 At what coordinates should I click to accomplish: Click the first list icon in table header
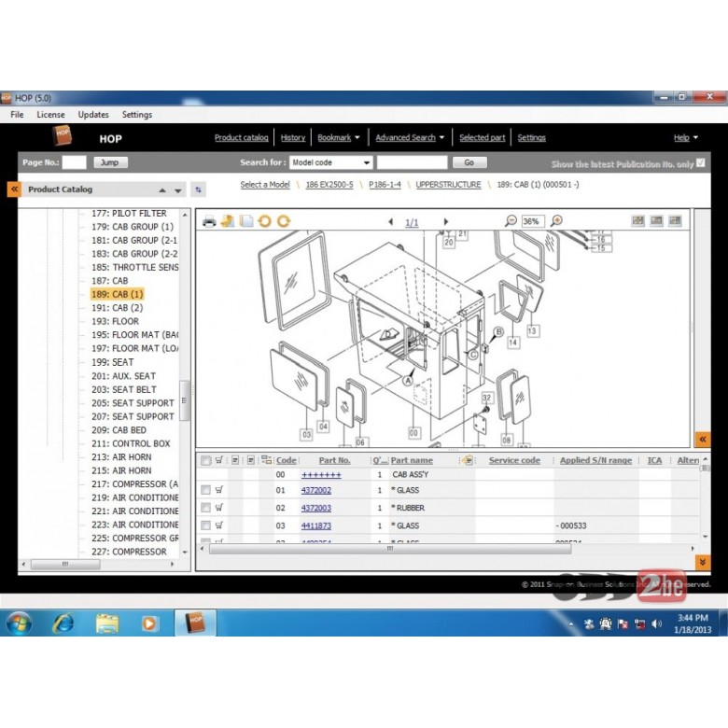click(x=235, y=459)
